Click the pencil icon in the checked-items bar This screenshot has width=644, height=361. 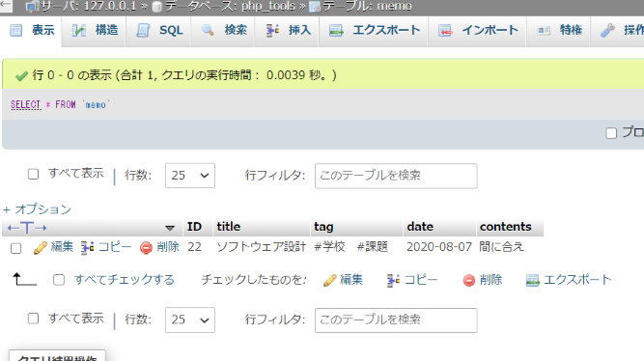coord(330,281)
